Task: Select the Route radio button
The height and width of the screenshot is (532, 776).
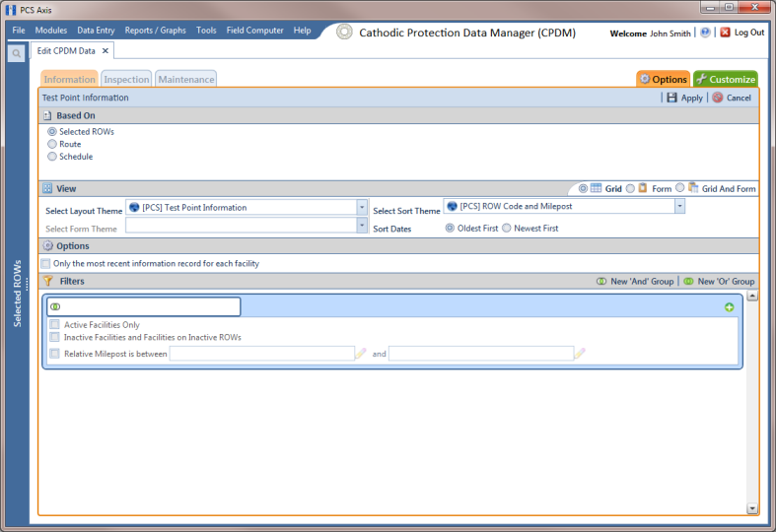Action: coord(52,145)
